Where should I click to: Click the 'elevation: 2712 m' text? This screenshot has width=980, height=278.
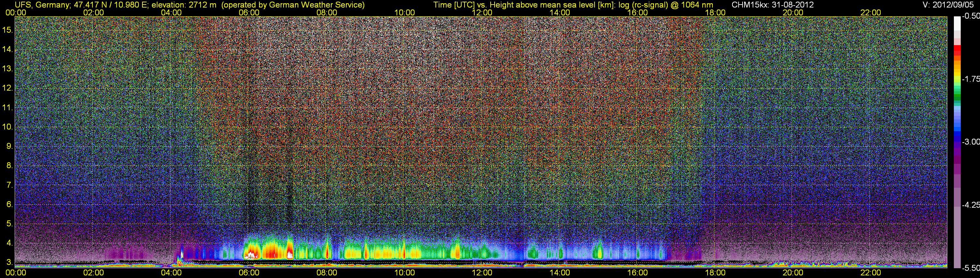click(184, 5)
